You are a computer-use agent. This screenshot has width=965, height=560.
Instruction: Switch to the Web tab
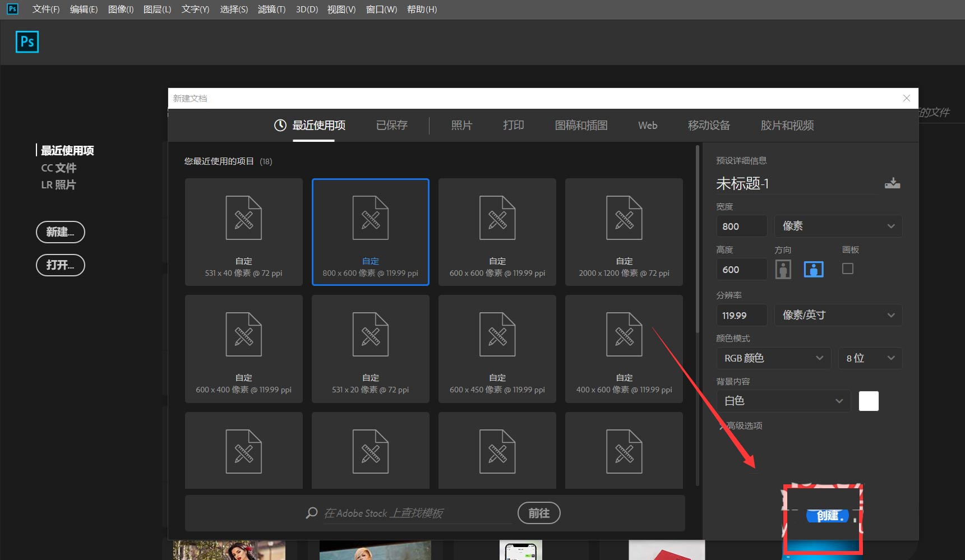click(648, 125)
